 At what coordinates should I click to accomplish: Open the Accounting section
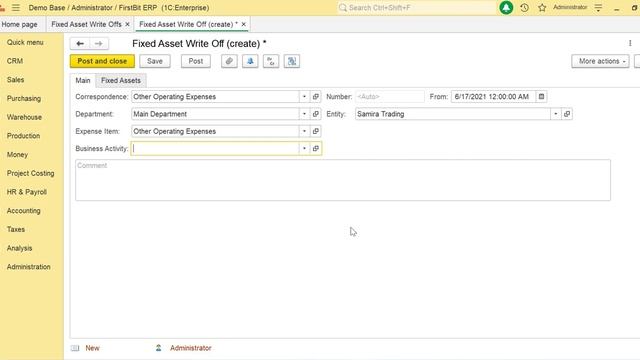tap(23, 211)
